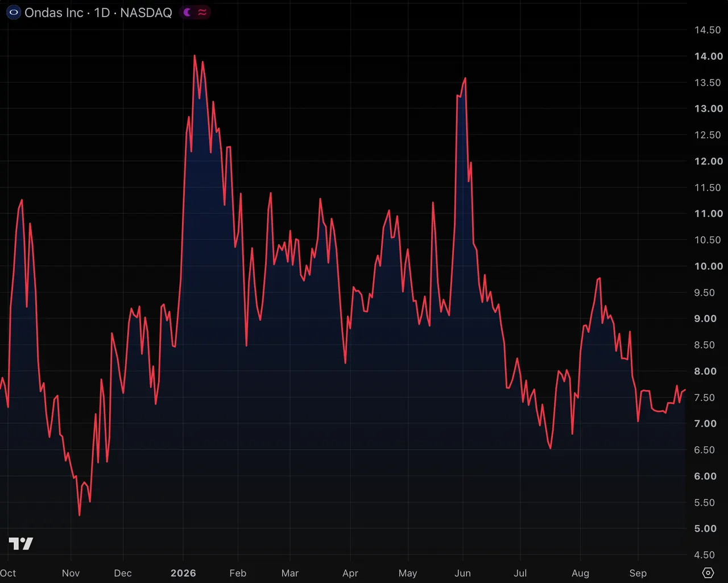
Task: Click the red wavy lines data icon
Action: pos(202,12)
